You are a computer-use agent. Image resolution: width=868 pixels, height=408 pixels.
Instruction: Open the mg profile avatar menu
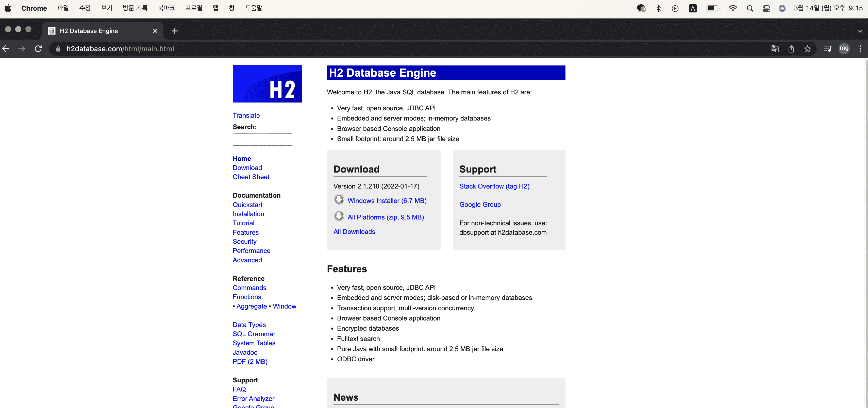click(844, 48)
